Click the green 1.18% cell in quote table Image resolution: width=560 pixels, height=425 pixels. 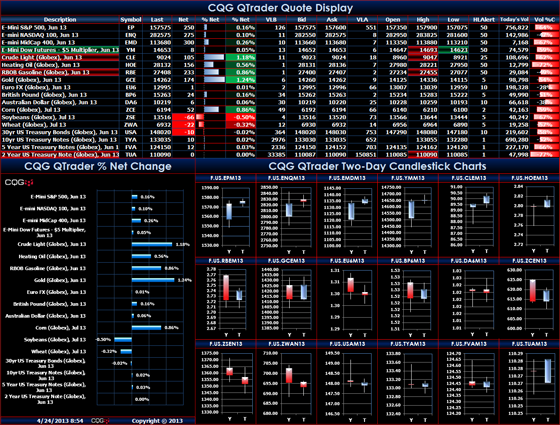tap(241, 58)
